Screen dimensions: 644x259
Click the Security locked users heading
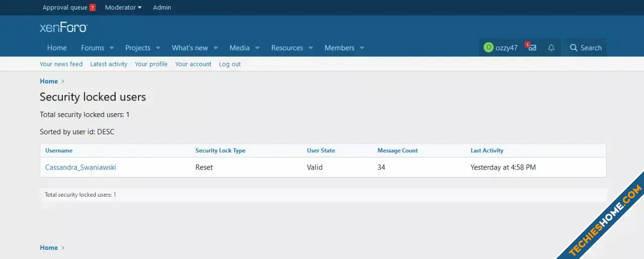pos(93,97)
